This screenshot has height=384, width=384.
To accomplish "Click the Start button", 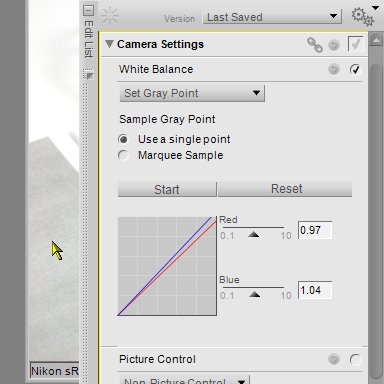I will coord(167,189).
